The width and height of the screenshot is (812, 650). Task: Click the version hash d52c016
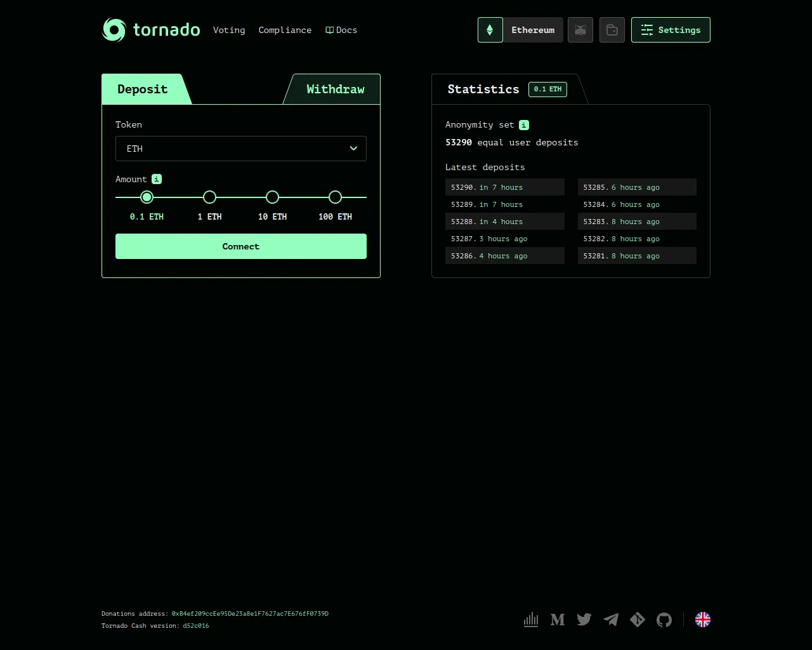pyautogui.click(x=196, y=626)
